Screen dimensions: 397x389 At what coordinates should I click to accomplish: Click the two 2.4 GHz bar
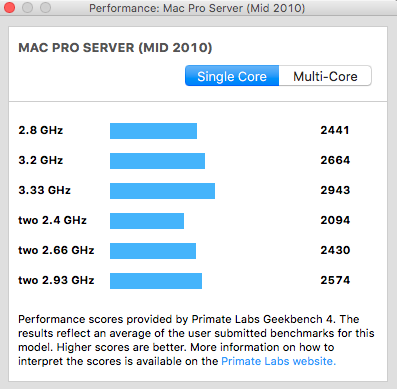147,221
